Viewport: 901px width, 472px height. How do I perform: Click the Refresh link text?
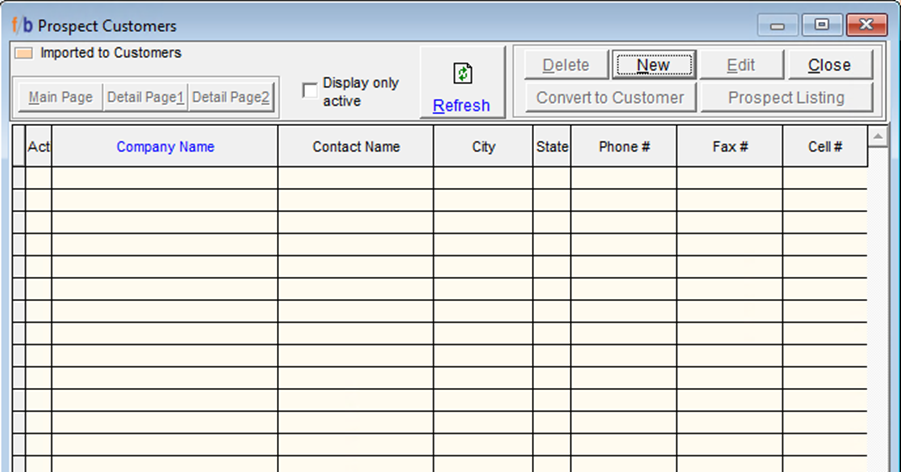point(461,105)
